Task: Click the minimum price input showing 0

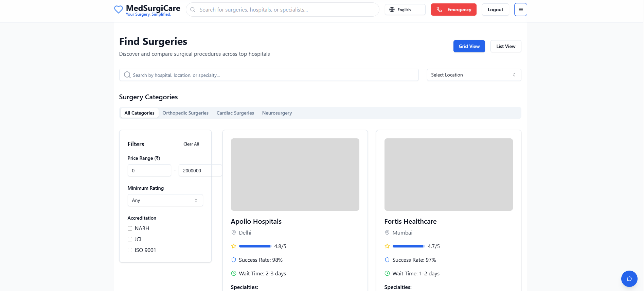Action: click(149, 170)
